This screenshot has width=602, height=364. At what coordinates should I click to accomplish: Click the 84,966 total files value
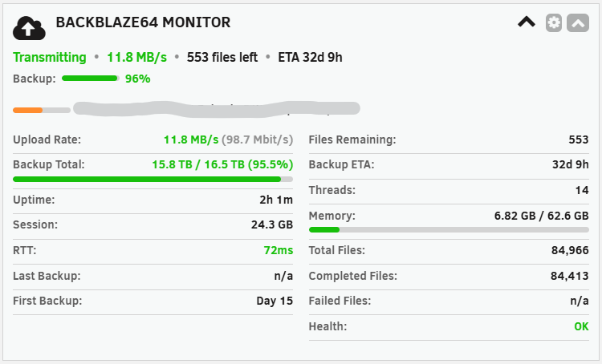click(x=570, y=250)
